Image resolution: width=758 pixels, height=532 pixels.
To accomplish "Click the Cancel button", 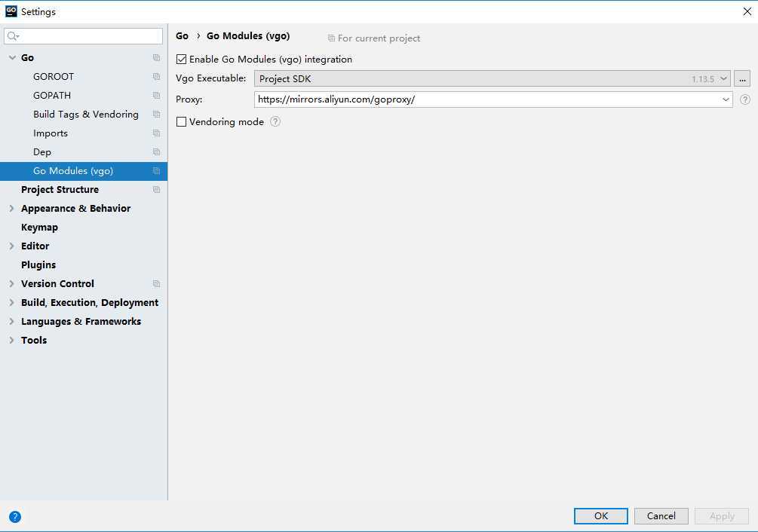I will tap(661, 515).
